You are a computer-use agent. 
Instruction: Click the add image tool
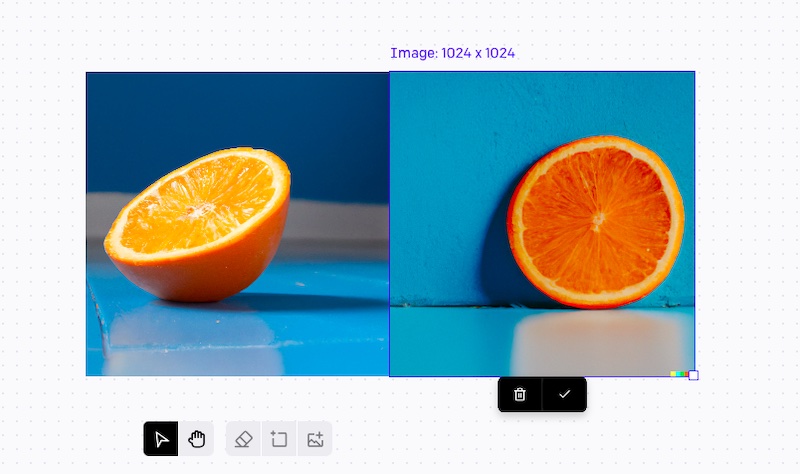pyautogui.click(x=315, y=439)
